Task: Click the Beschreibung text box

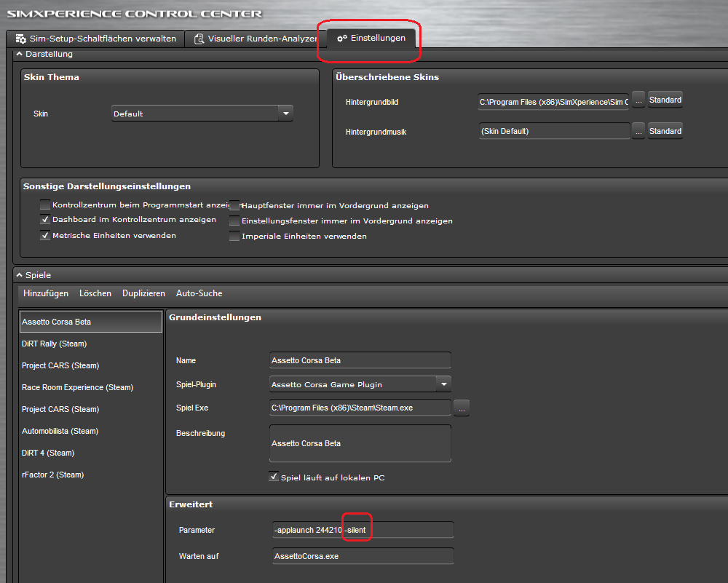Action: point(360,443)
